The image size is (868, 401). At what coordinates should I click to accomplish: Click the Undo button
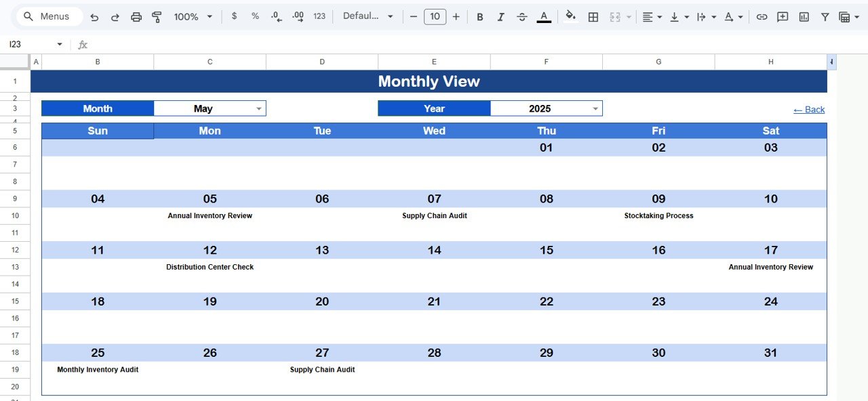pyautogui.click(x=94, y=16)
